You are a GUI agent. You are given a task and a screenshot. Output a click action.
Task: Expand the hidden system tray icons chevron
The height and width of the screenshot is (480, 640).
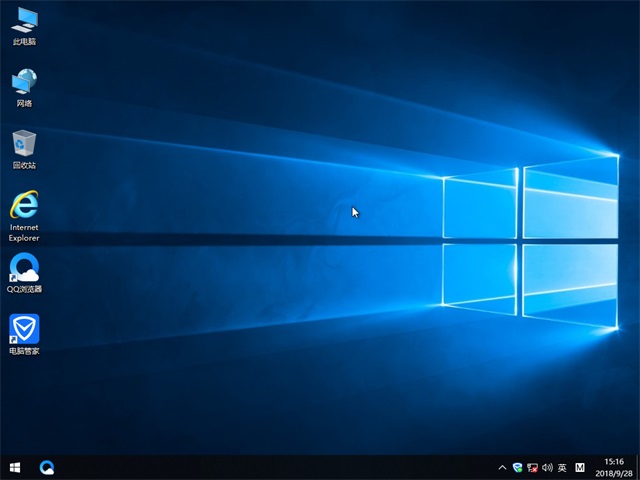502,467
